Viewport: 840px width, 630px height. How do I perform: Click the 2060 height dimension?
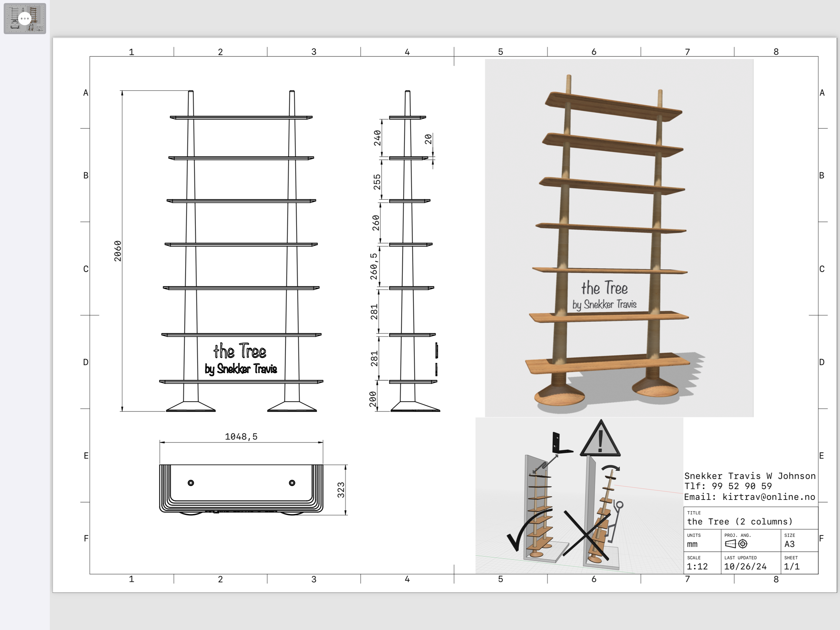[x=118, y=251]
